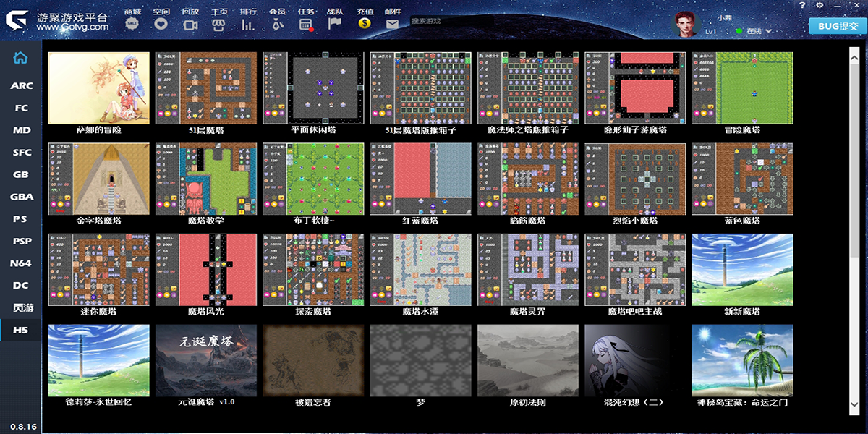Screen dimensions: 868x434
Task: Go to the home icon in sidebar
Action: (21, 58)
